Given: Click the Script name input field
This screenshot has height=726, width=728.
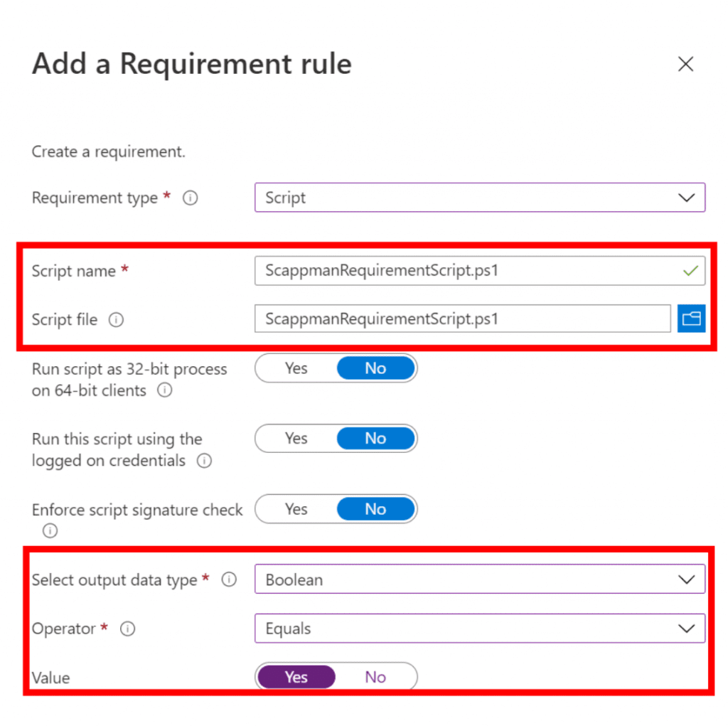Looking at the screenshot, I should click(x=480, y=270).
